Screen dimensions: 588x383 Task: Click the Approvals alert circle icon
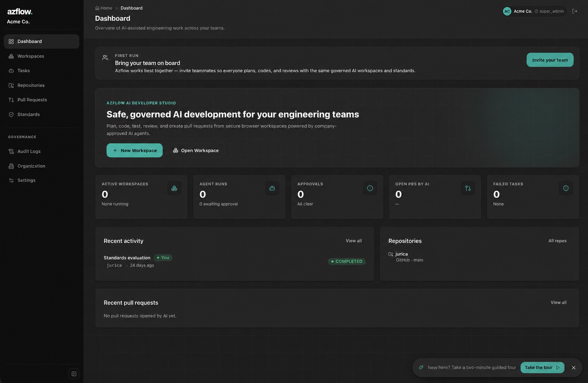pyautogui.click(x=370, y=188)
